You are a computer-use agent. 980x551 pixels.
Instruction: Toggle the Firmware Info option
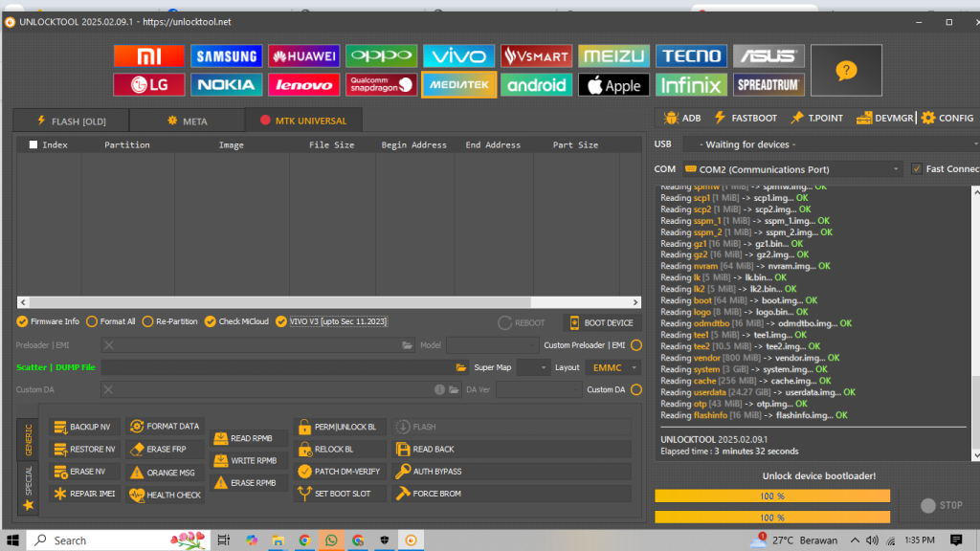point(48,321)
